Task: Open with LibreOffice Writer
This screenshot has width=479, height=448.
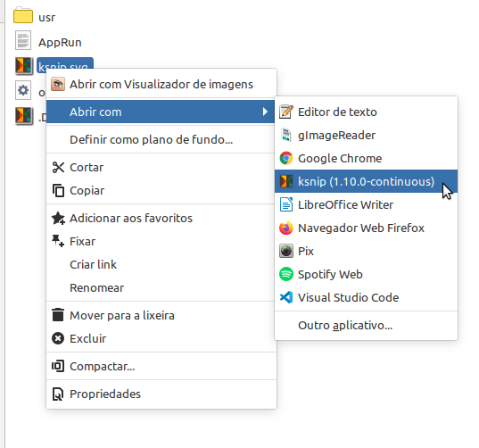Action: pos(366,204)
